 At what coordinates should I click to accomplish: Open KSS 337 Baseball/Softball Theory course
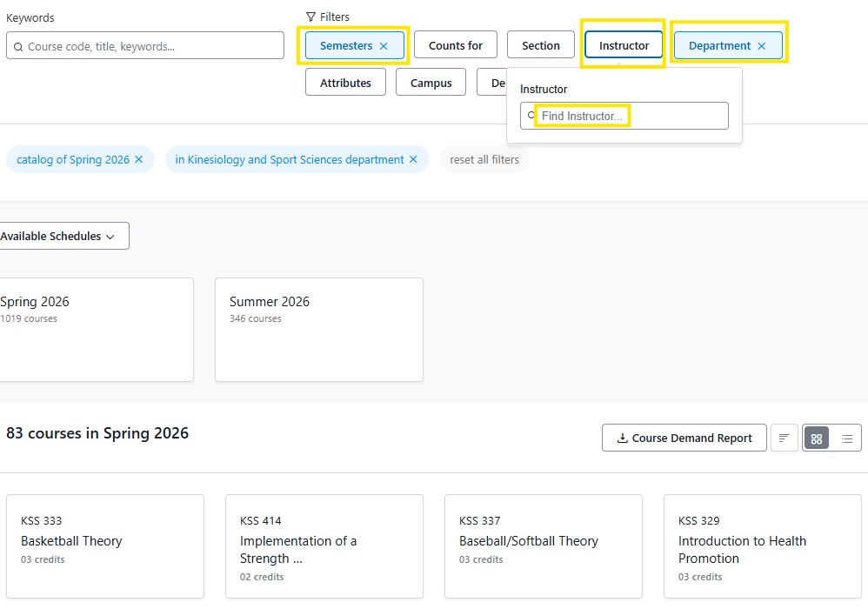point(544,546)
